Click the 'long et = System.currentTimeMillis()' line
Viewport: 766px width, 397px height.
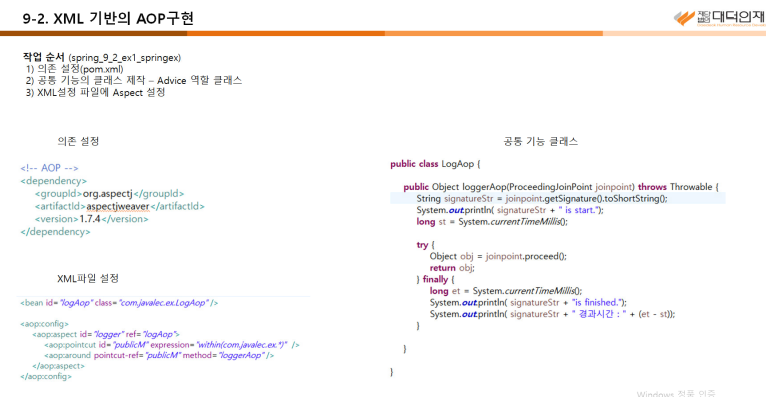pyautogui.click(x=506, y=291)
